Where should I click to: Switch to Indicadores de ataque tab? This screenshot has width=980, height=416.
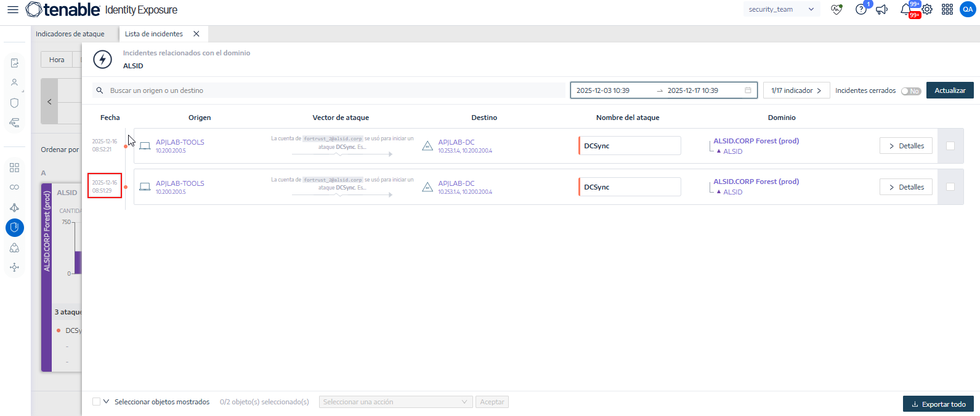click(x=70, y=34)
